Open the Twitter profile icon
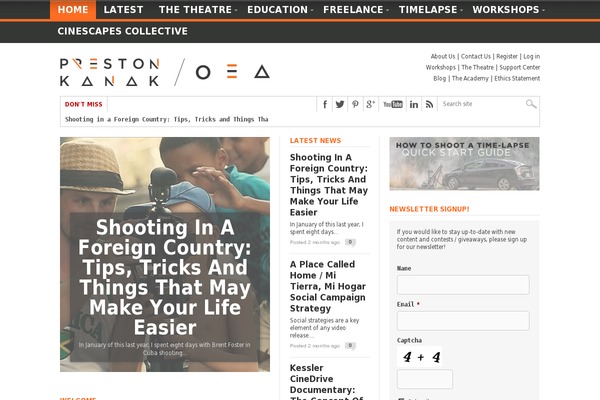 [x=340, y=104]
